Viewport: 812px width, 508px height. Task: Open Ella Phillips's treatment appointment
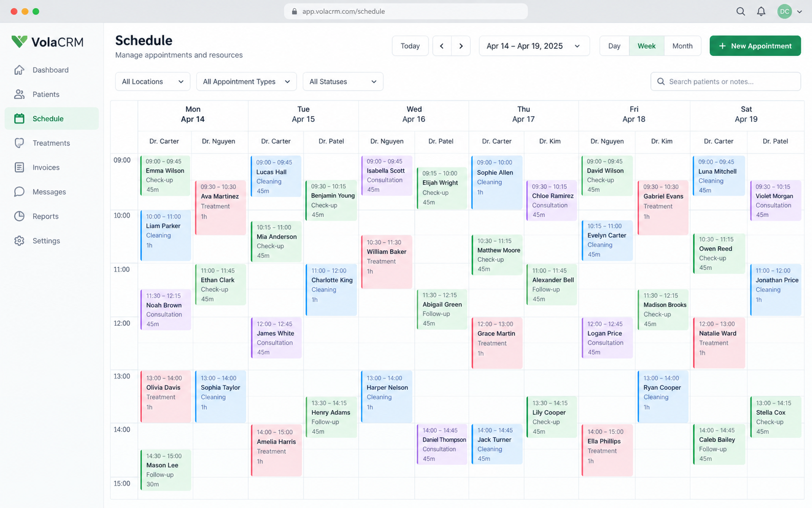pyautogui.click(x=607, y=450)
